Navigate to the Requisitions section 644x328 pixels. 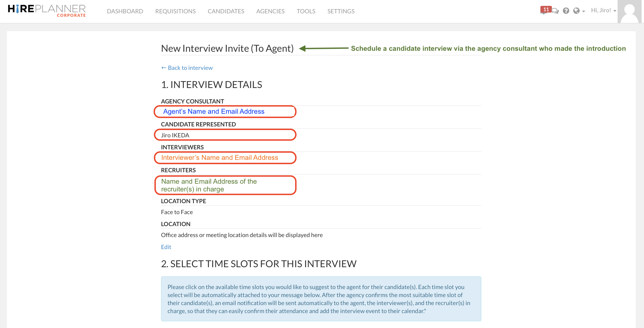pyautogui.click(x=175, y=11)
